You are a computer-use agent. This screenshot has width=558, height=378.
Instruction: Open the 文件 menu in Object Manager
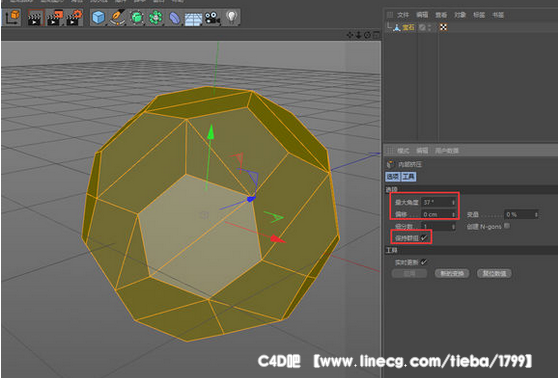(403, 15)
